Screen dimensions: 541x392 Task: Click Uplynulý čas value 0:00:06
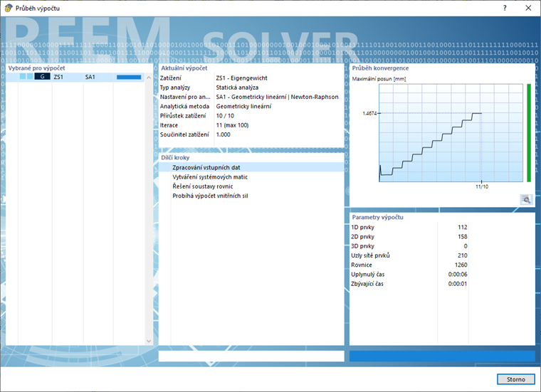[x=458, y=275]
